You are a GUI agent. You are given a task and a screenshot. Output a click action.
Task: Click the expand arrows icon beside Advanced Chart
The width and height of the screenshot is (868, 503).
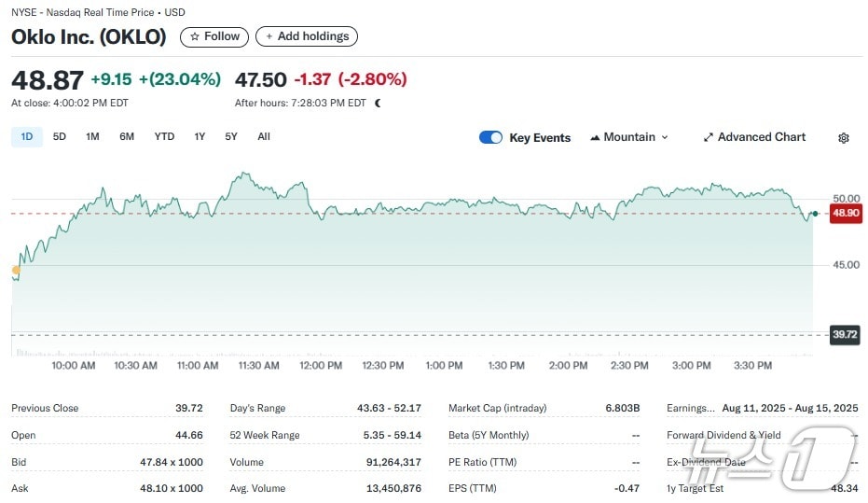pos(708,137)
